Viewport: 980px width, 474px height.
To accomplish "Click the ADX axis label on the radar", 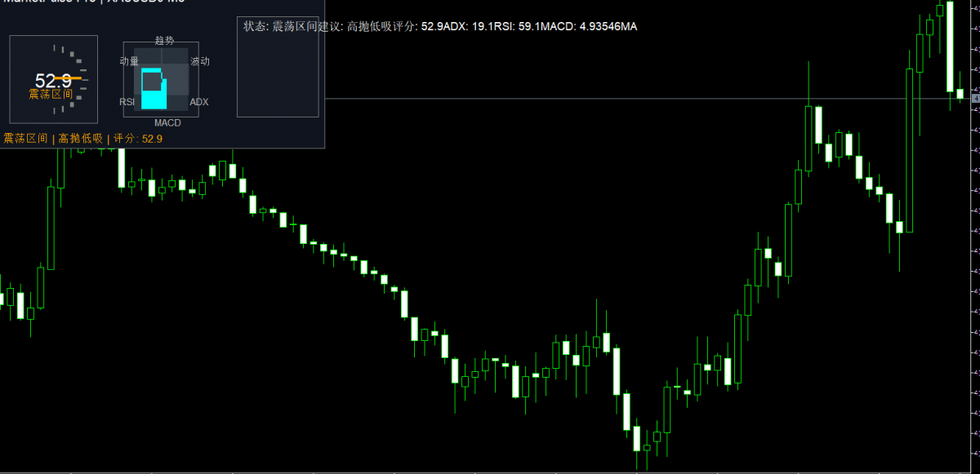I will pos(199,102).
